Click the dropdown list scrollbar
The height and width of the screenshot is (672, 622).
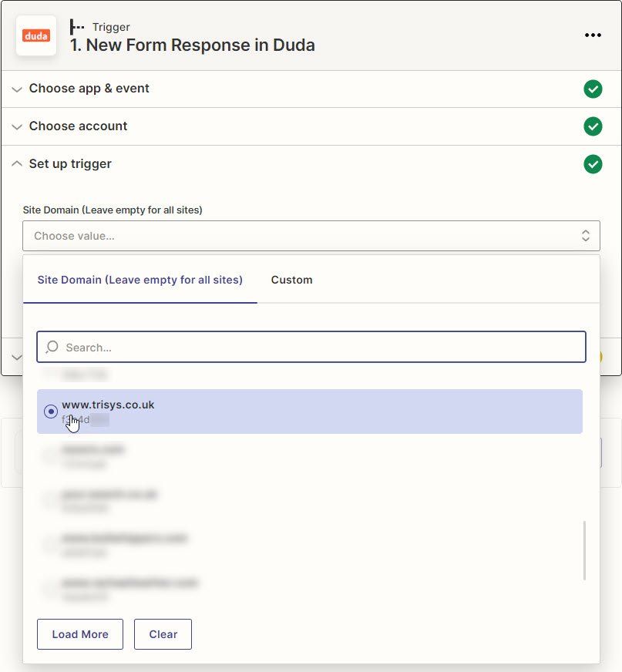(x=584, y=550)
